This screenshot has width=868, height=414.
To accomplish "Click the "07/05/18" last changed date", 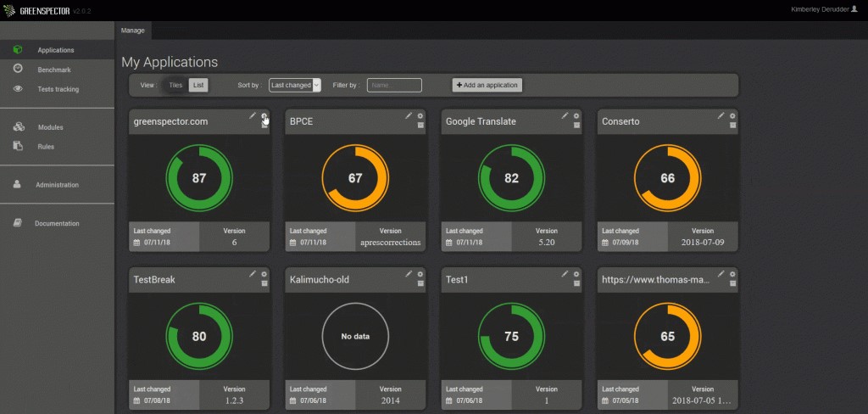I will click(626, 400).
